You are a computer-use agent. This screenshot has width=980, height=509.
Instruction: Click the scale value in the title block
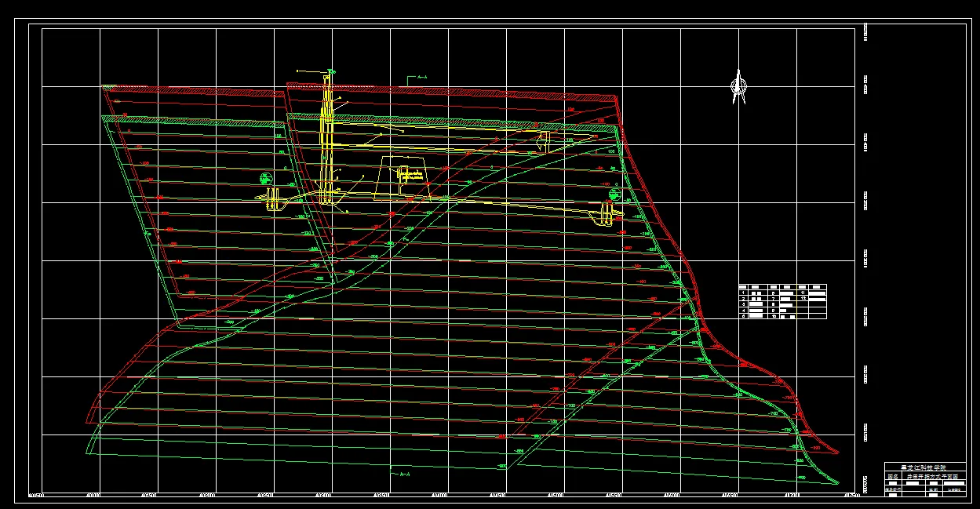[954, 489]
